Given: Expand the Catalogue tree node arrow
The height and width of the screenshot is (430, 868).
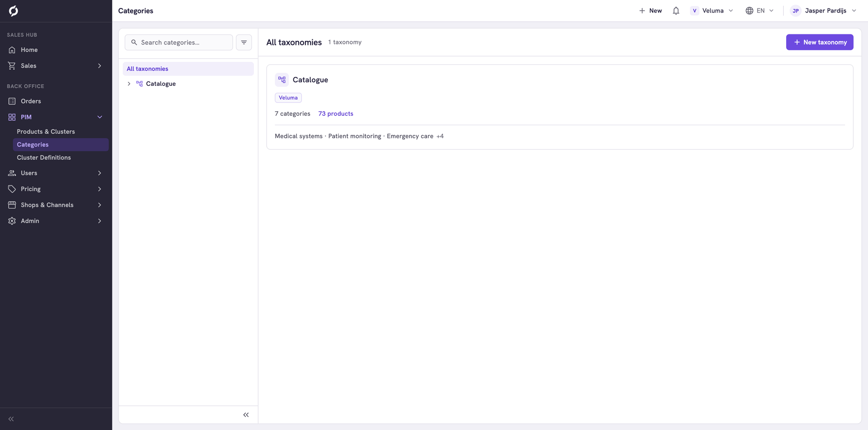Looking at the screenshot, I should [129, 84].
